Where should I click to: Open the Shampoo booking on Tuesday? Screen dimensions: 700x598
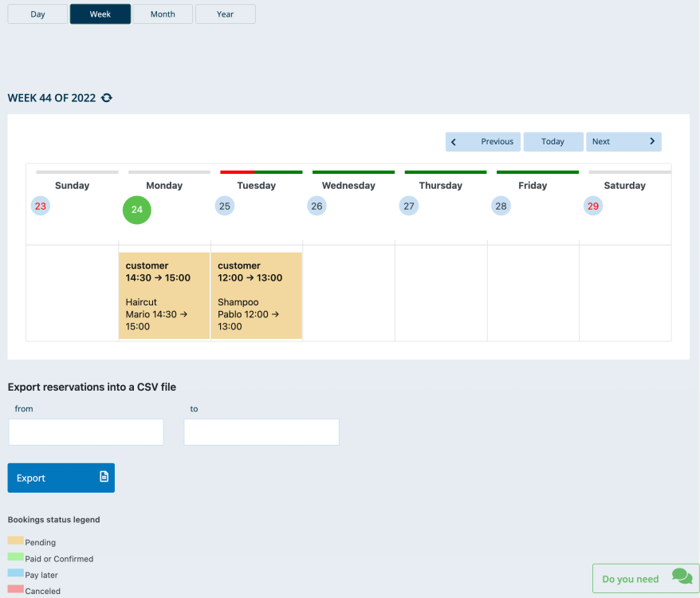(256, 295)
